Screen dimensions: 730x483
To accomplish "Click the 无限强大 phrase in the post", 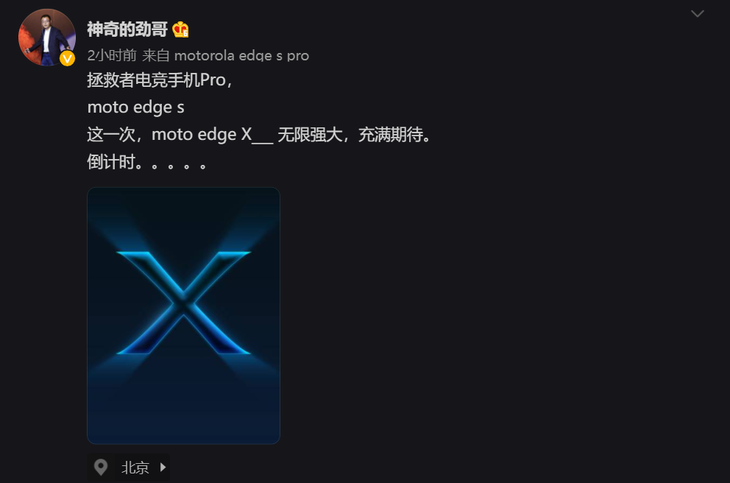I will [x=310, y=135].
